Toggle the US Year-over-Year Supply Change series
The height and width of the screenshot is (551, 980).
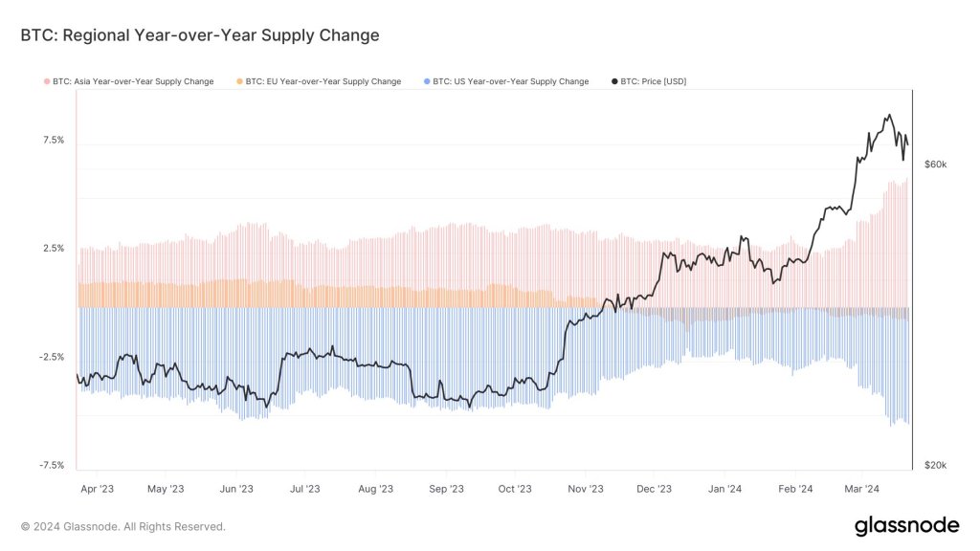pyautogui.click(x=510, y=82)
